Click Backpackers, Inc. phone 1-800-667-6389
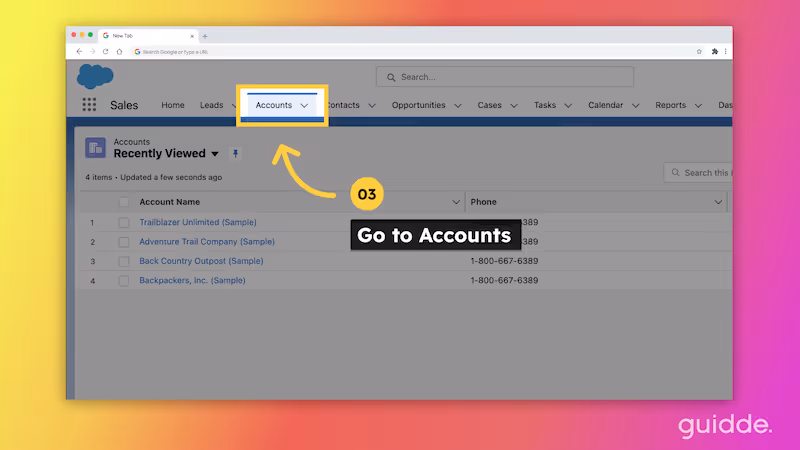 [x=504, y=281]
